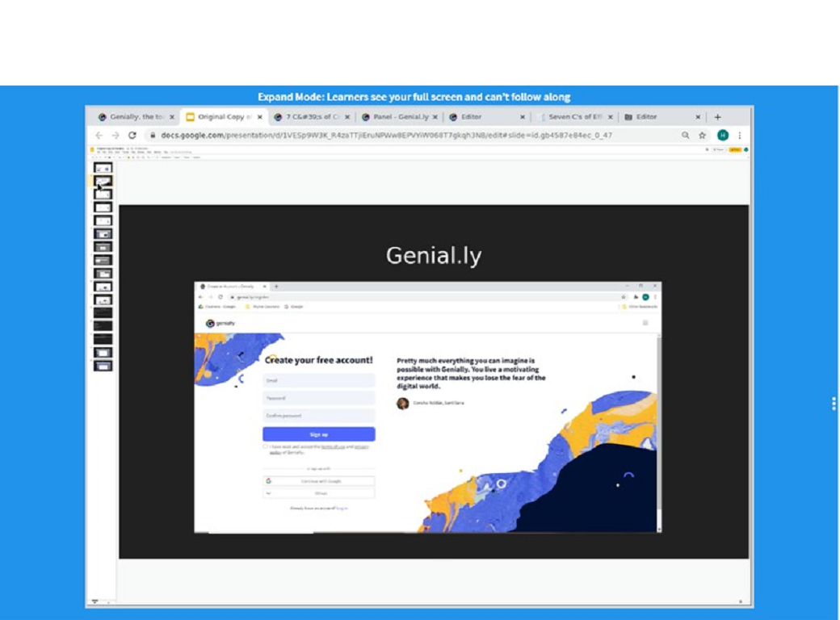Select the Genially sign-up screenshot image on the slide

pos(428,408)
